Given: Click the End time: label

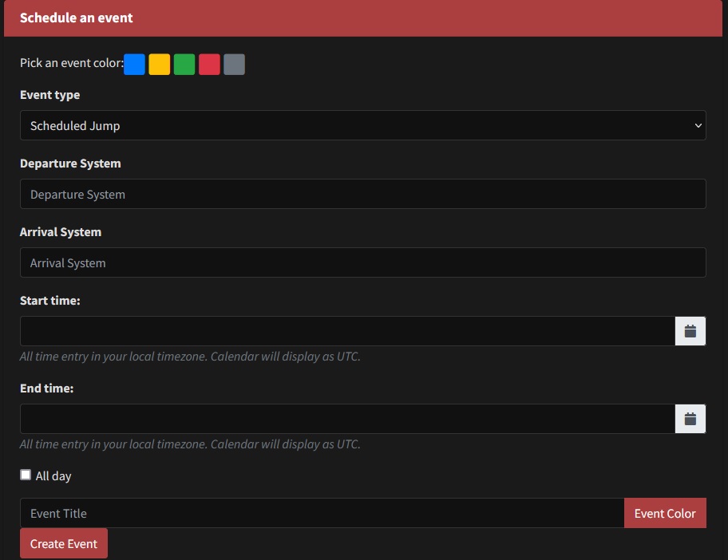Looking at the screenshot, I should point(46,388).
